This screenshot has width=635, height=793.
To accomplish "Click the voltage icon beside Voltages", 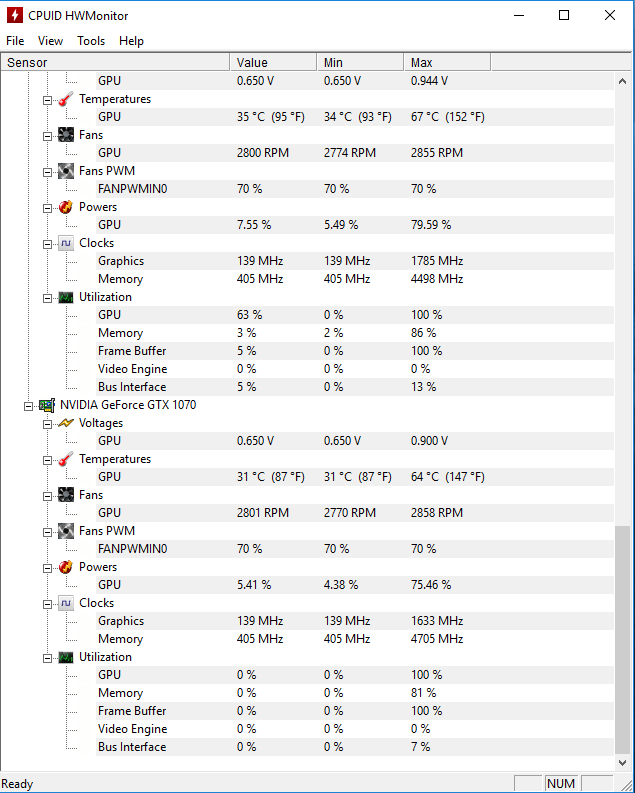I will pyautogui.click(x=66, y=423).
